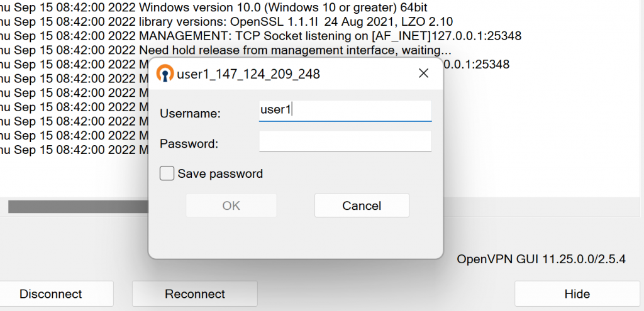Click into the empty Password field
The image size is (644, 311).
coord(345,141)
